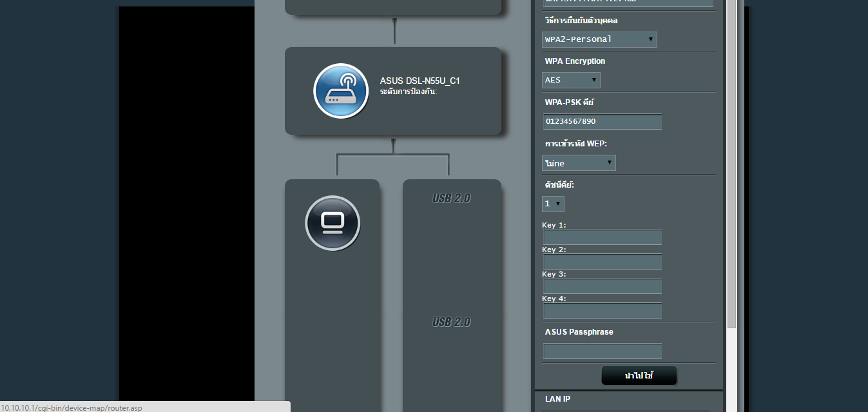Open the AES WPA Encryption dropdown
The image size is (868, 412).
click(x=571, y=80)
